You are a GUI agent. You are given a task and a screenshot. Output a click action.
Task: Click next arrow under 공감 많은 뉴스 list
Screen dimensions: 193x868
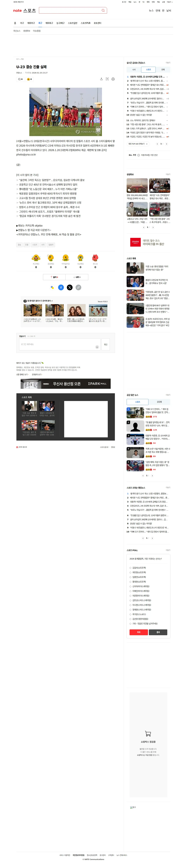click(152, 476)
